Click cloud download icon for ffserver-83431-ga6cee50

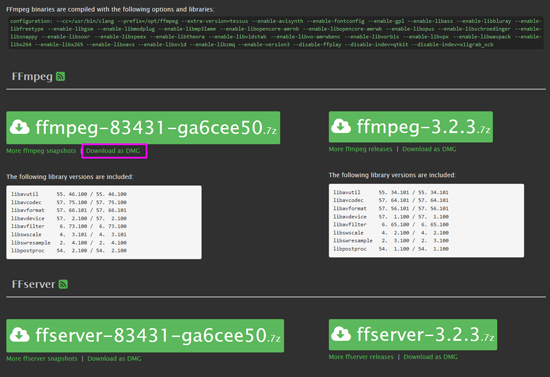click(x=20, y=335)
